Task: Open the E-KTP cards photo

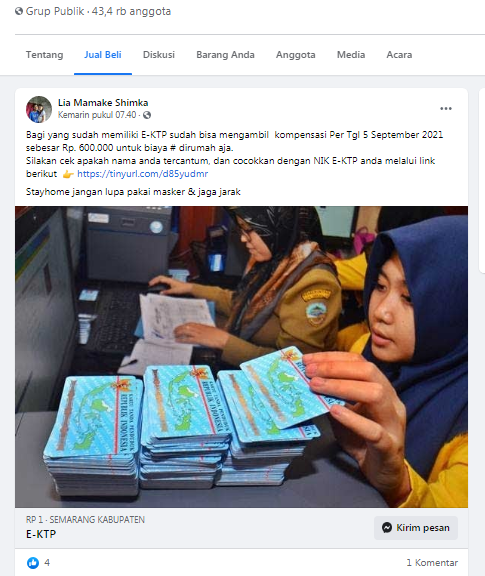Action: point(241,357)
